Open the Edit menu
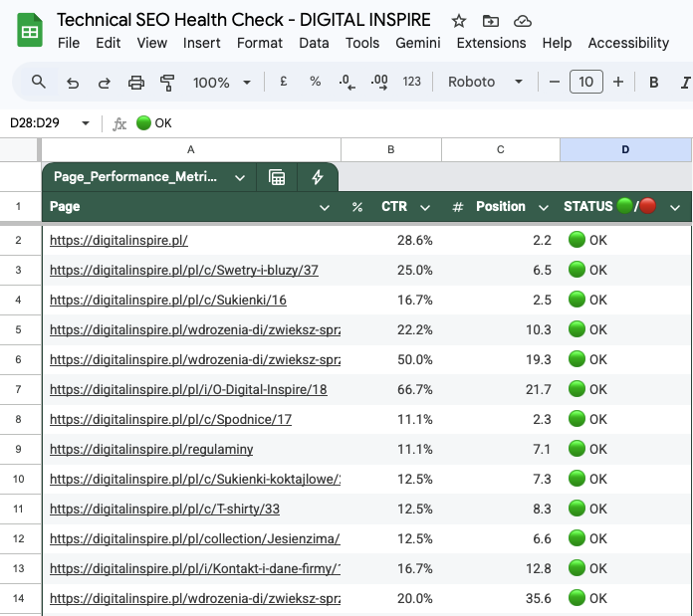 108,43
